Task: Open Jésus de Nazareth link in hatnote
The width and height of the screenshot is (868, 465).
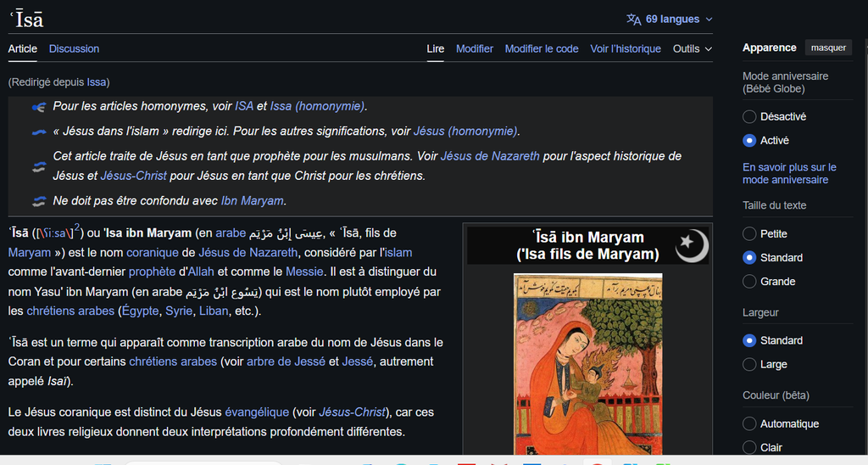Action: tap(490, 156)
